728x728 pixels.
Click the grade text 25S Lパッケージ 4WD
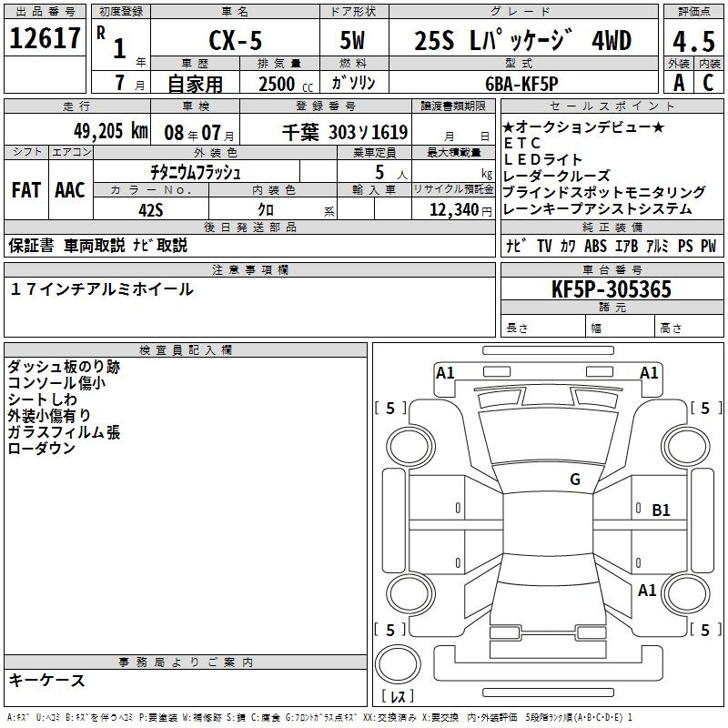pyautogui.click(x=522, y=40)
